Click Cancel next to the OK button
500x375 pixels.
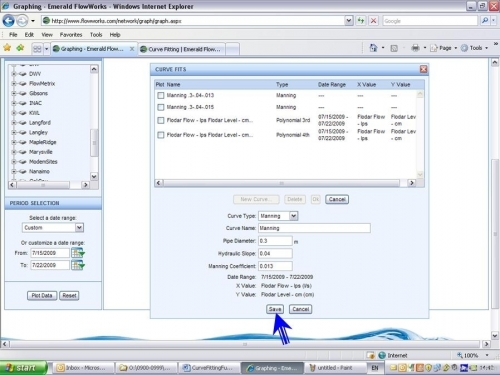(x=337, y=199)
